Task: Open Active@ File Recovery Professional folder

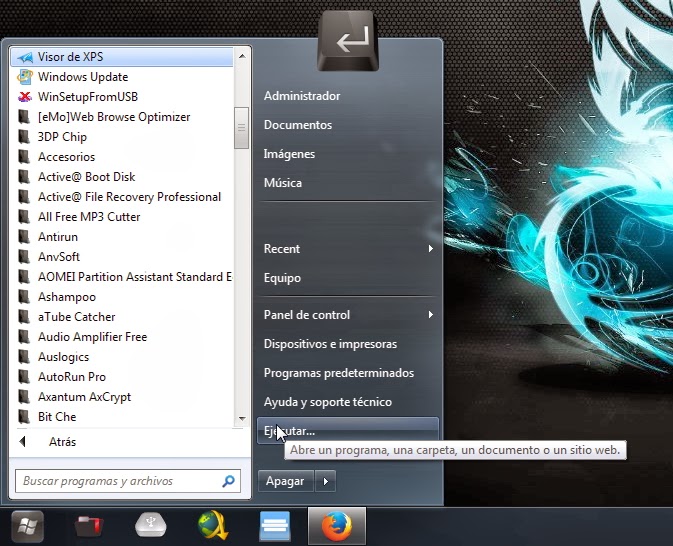Action: (x=122, y=197)
